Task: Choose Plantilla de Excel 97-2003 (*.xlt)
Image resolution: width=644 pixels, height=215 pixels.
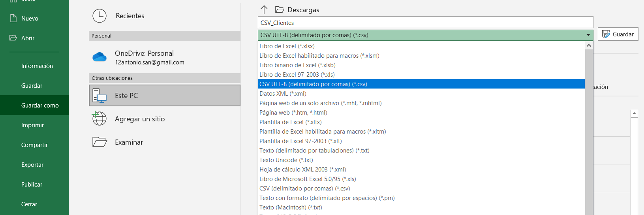Action: [421, 141]
